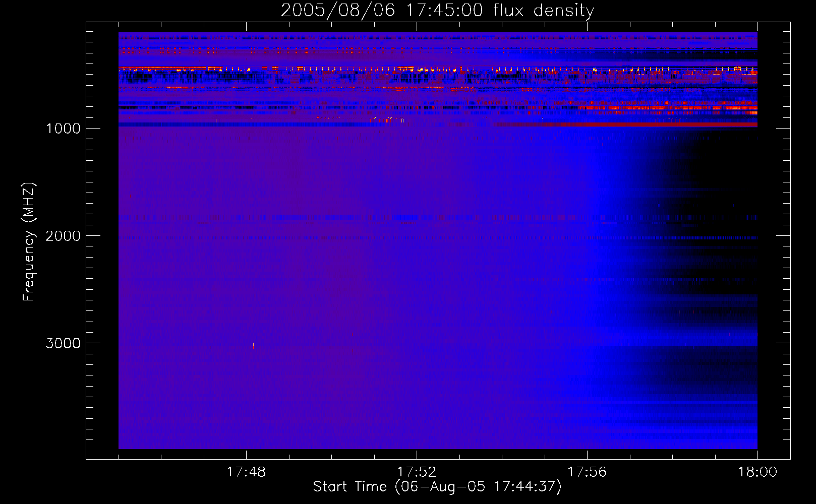Click the 17:48 time tick label
Screen dimensions: 816x504
pos(246,472)
